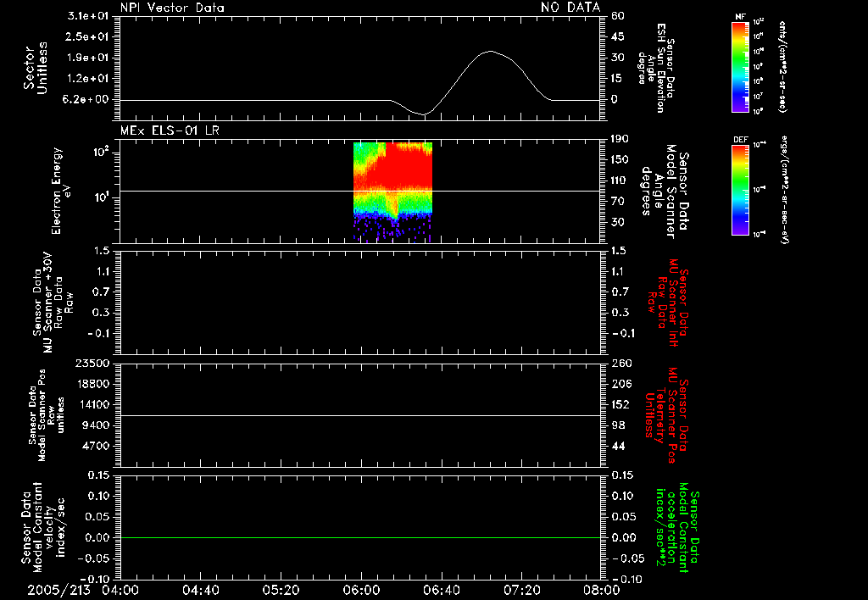This screenshot has width=868, height=600.
Task: Click the "70" scanner angle axis value
Action: coord(618,201)
